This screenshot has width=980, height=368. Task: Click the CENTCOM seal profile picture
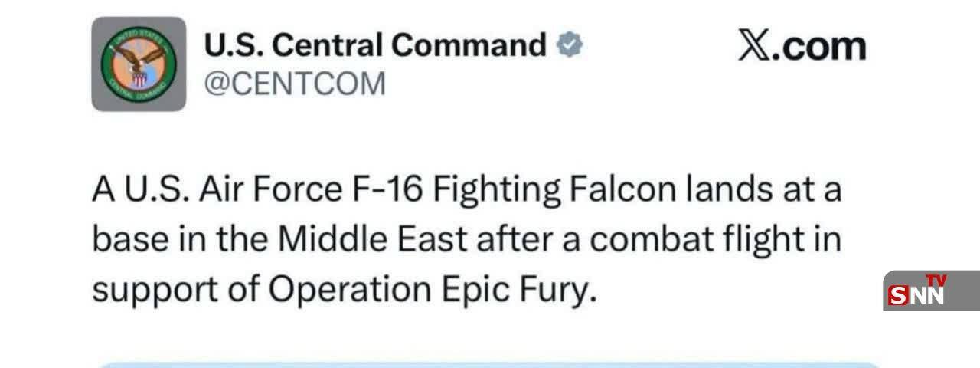[139, 64]
